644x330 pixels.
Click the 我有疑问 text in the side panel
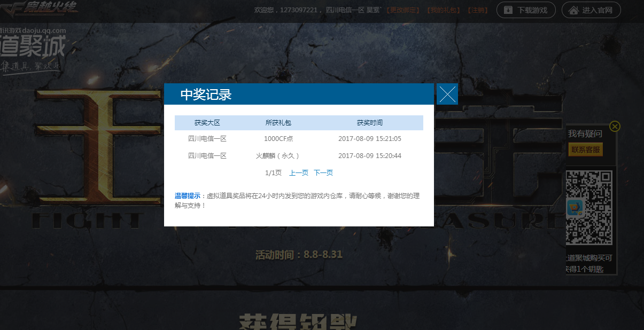click(x=585, y=133)
